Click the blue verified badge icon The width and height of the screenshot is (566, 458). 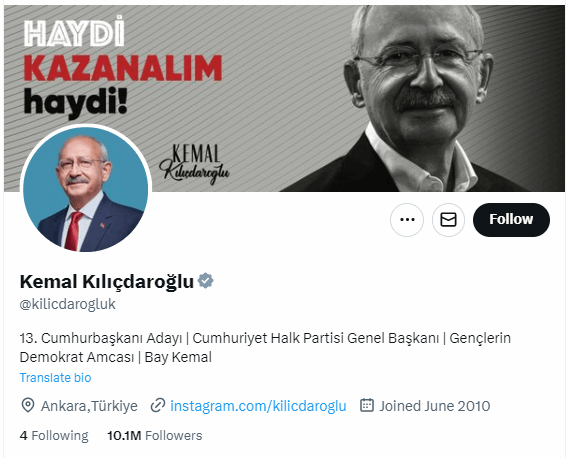click(x=205, y=281)
